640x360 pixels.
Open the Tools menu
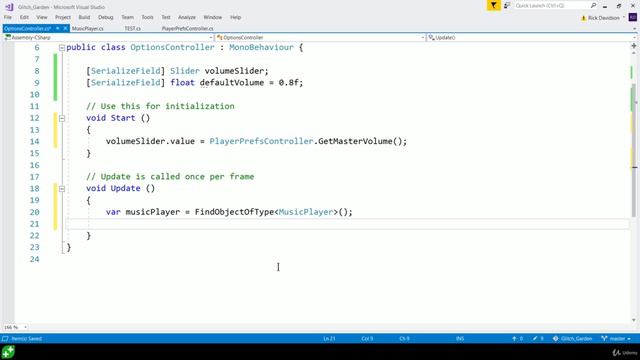(x=147, y=17)
